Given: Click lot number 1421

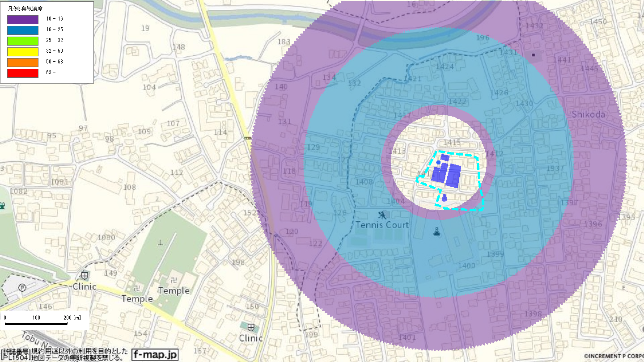Looking at the screenshot, I should tap(412, 79).
